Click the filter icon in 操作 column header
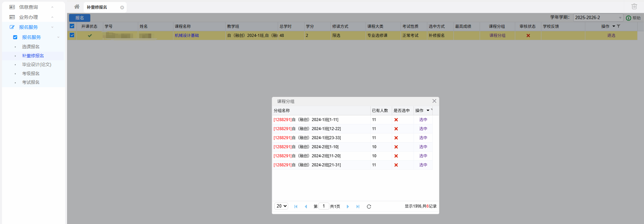Screen dimensions: 644x224 pyautogui.click(x=619, y=26)
